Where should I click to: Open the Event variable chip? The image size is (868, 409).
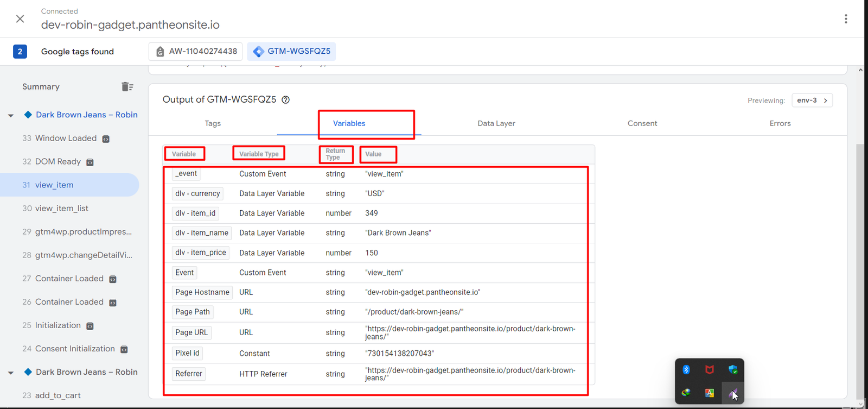(184, 273)
